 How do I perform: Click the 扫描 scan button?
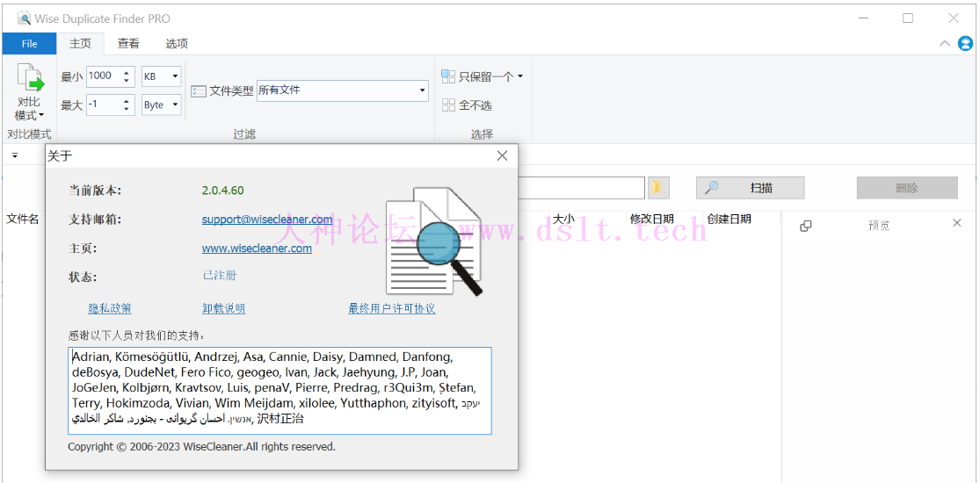pos(750,188)
